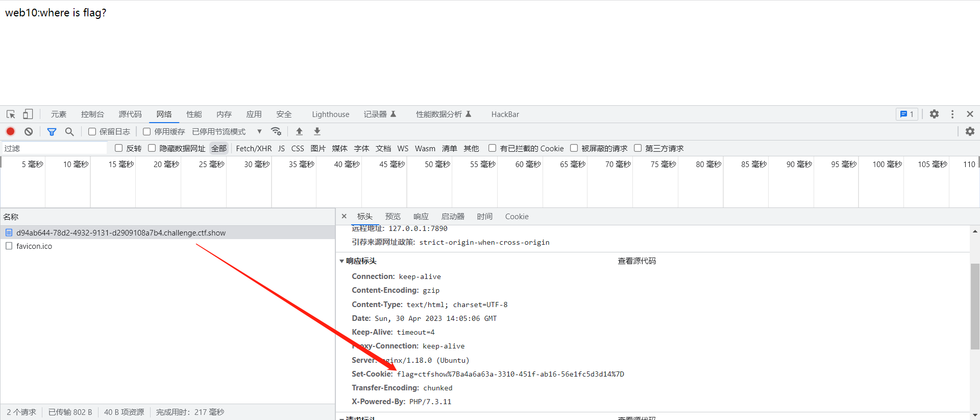Tick the 第三方请求 checkbox
Image resolution: width=980 pixels, height=420 pixels.
638,148
